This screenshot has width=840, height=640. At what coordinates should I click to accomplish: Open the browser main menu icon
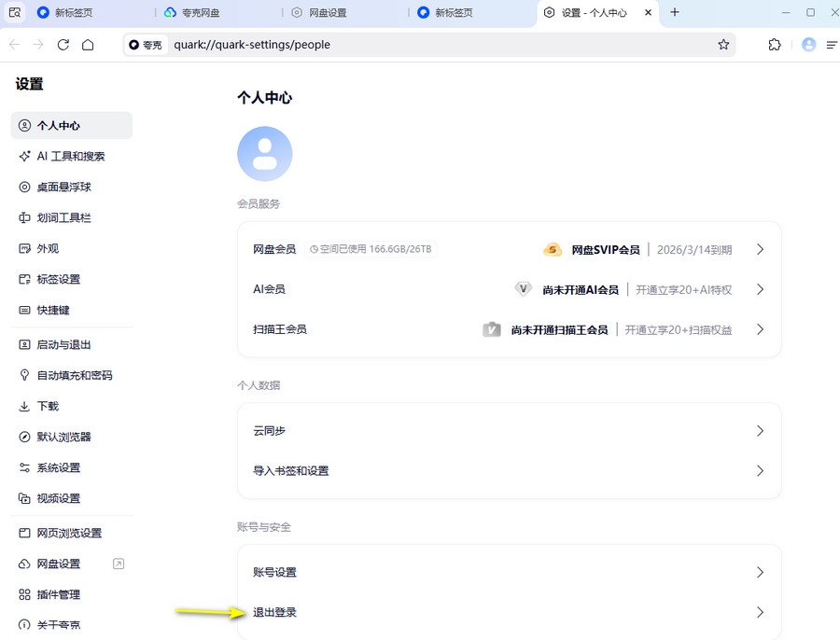[832, 45]
